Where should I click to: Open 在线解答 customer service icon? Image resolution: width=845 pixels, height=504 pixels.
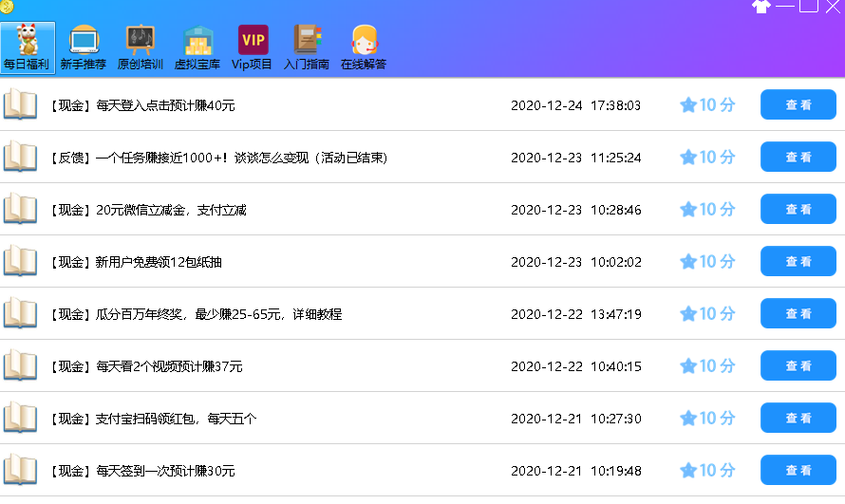pos(364,47)
